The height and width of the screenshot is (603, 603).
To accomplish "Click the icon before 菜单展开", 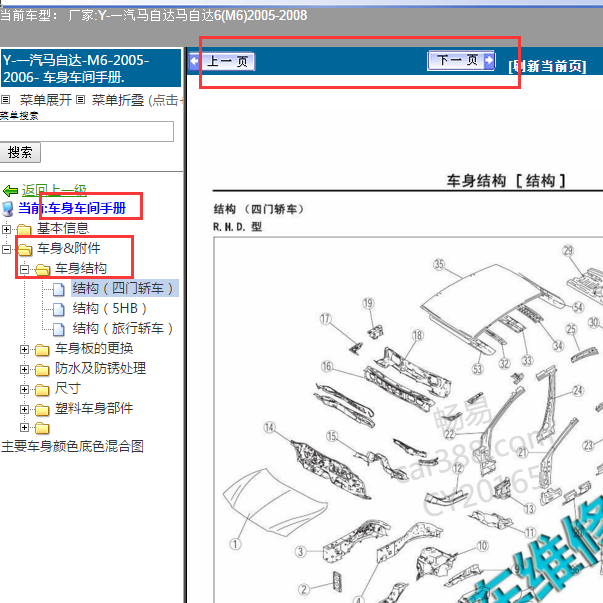I will tap(5, 100).
